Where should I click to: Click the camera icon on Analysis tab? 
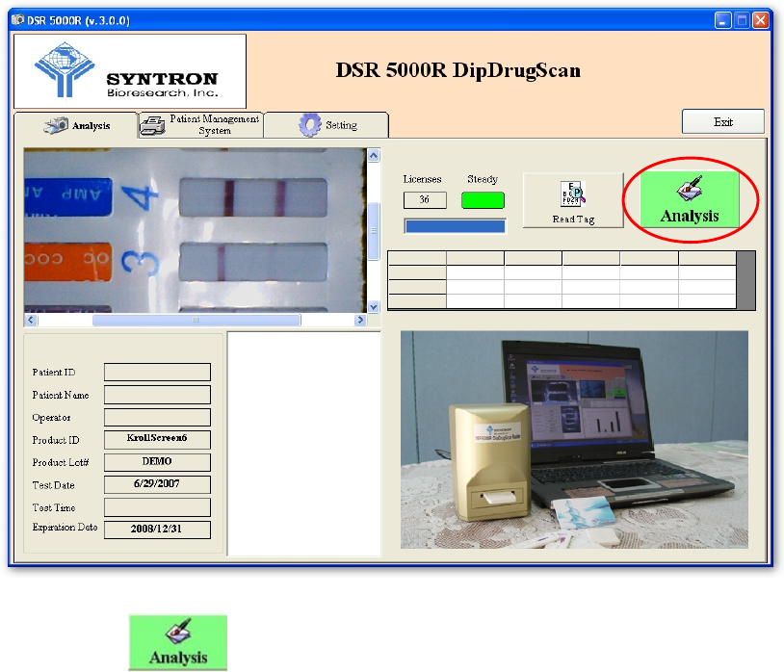(56, 125)
